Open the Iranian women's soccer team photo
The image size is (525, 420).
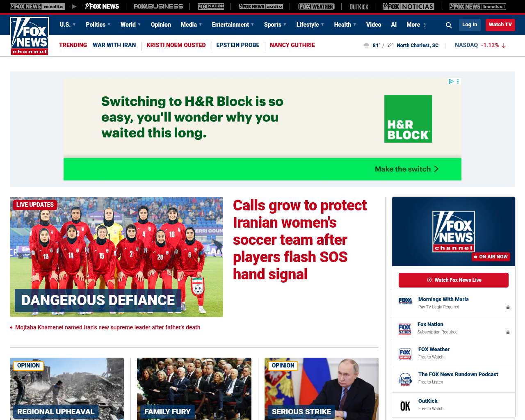[x=116, y=257]
